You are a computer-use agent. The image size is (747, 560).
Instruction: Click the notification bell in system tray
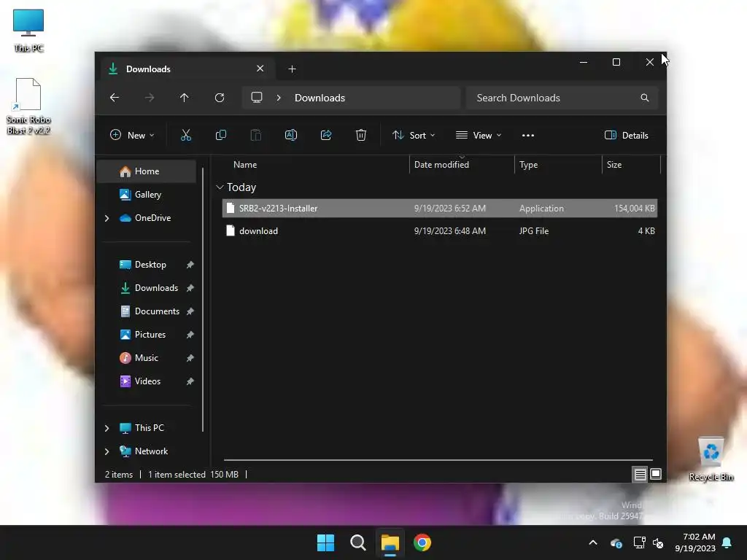pos(727,542)
